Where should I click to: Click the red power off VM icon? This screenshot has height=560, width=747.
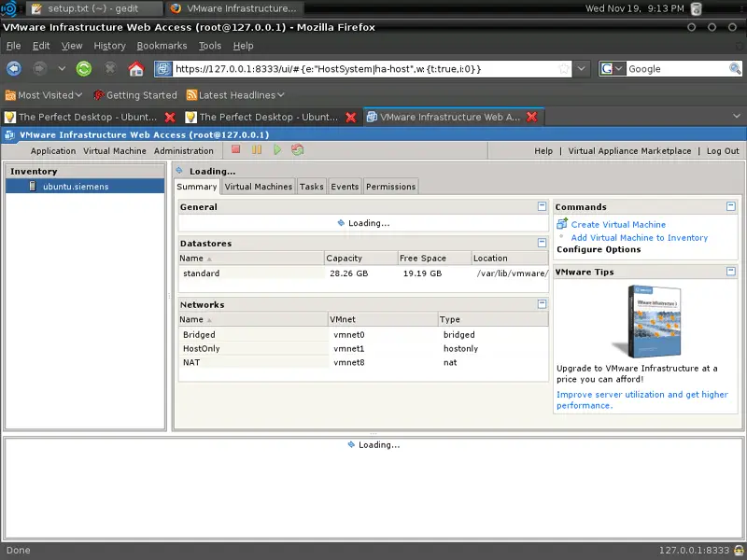[236, 149]
